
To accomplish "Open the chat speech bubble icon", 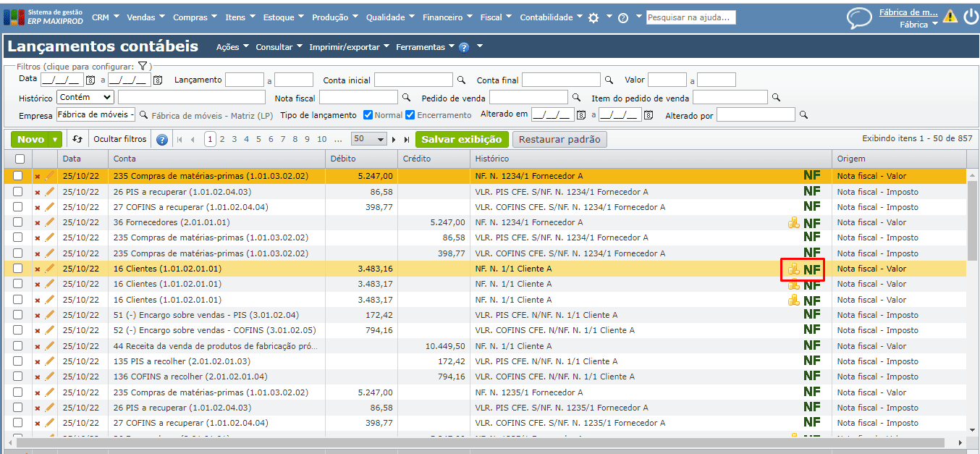I will pyautogui.click(x=859, y=18).
